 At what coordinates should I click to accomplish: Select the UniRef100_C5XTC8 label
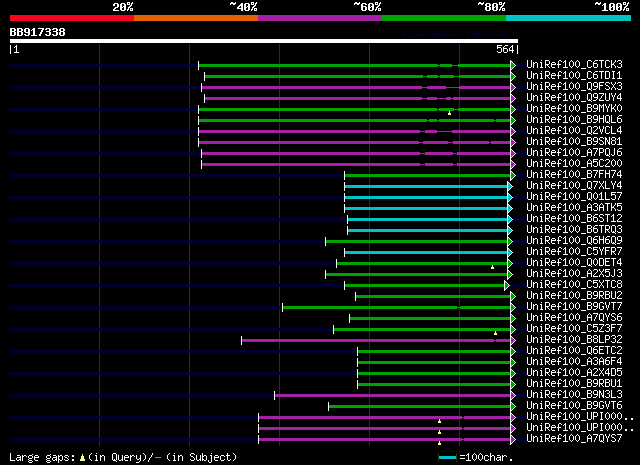pyautogui.click(x=574, y=285)
